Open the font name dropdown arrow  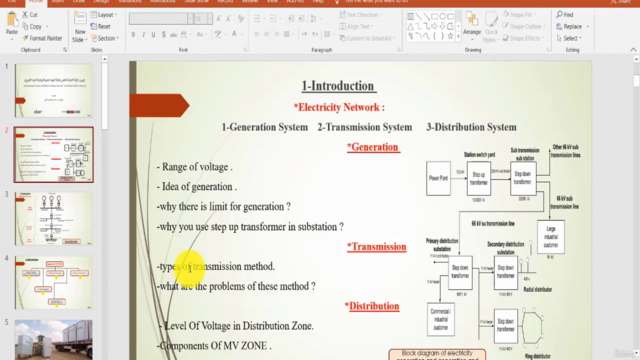[190, 18]
